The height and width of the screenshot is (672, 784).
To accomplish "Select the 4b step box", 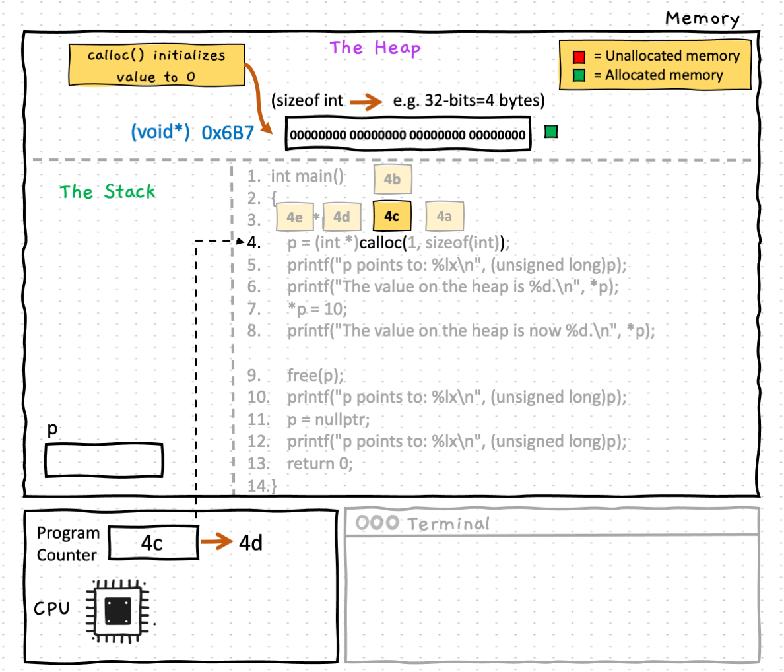I will (x=393, y=179).
